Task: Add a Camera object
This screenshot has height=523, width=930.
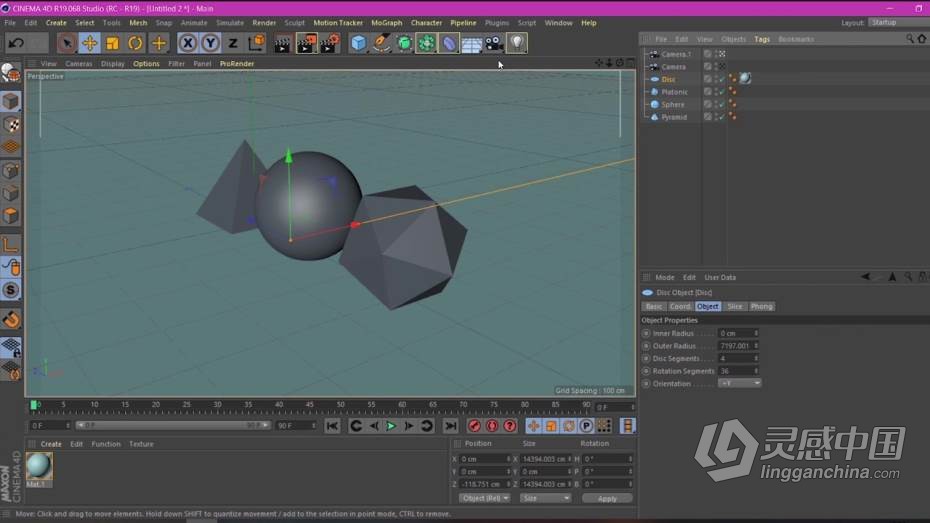Action: (x=494, y=43)
